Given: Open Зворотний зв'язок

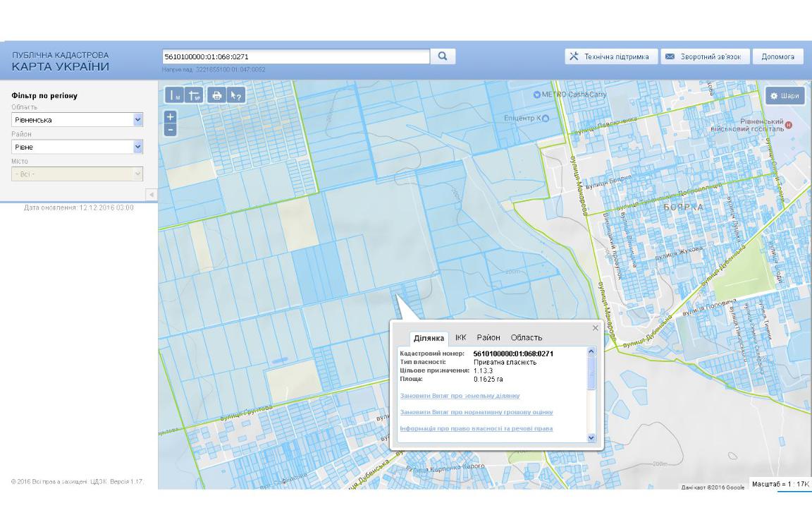Looking at the screenshot, I should tap(705, 56).
